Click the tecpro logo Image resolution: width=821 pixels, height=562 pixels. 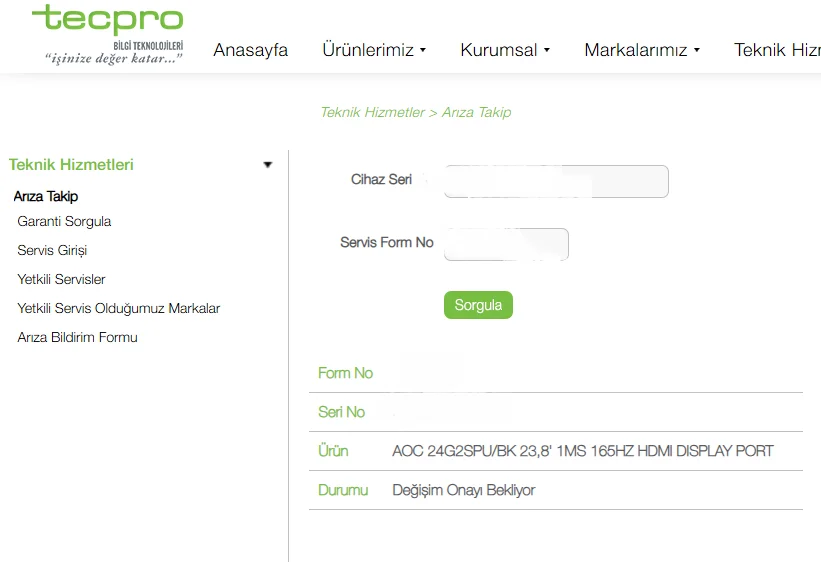(x=108, y=34)
